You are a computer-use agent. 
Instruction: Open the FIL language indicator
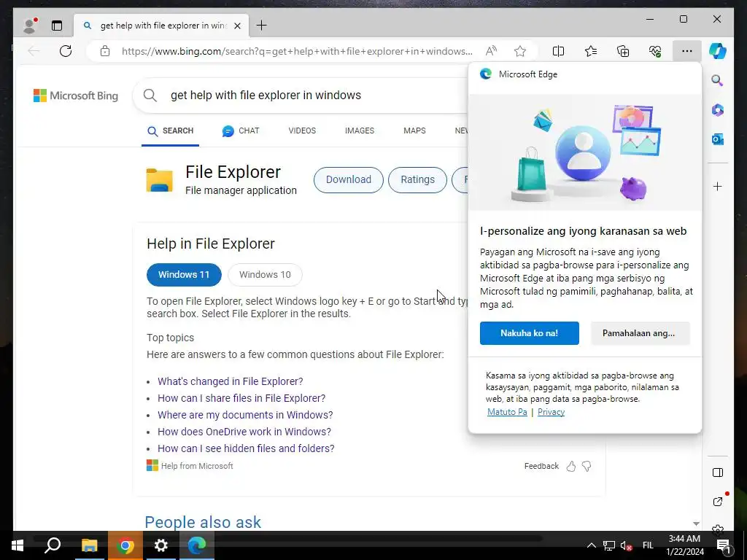click(x=648, y=545)
